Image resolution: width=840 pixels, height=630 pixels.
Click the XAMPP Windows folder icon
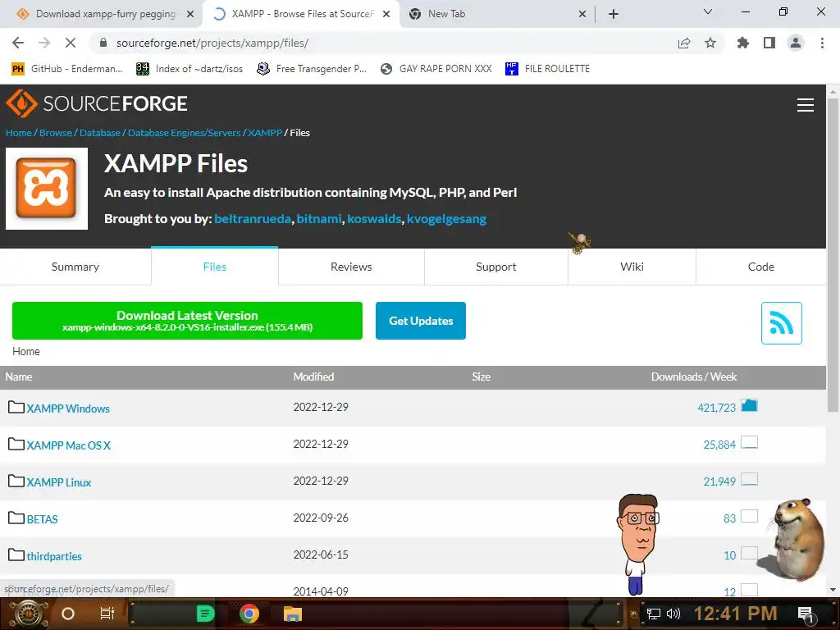(x=16, y=407)
